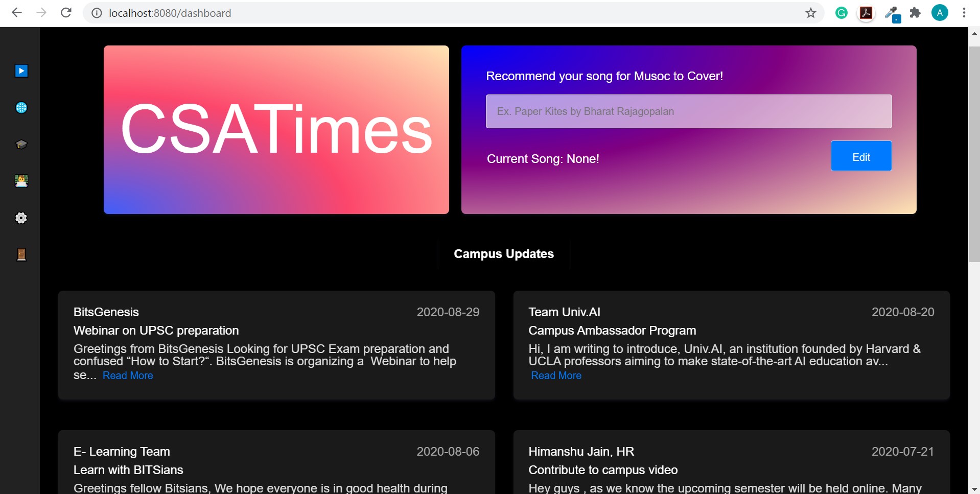Click the Current Song: None! label
The image size is (980, 494).
click(543, 159)
